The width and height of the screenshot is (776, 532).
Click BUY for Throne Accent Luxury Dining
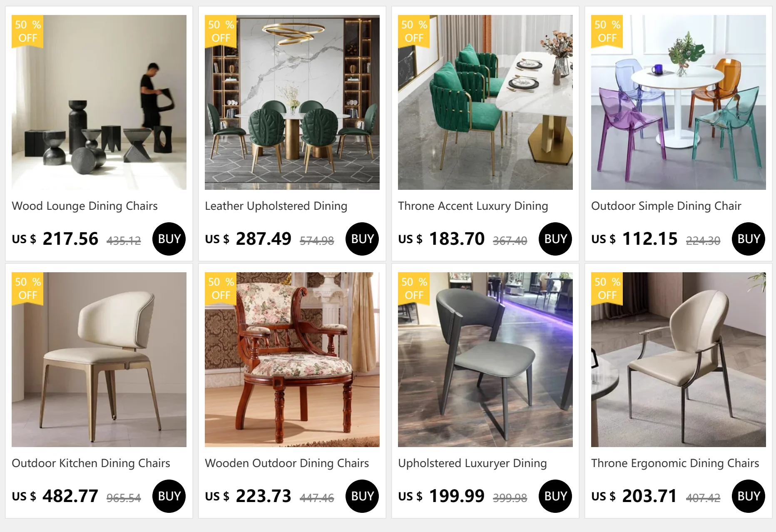tap(555, 239)
